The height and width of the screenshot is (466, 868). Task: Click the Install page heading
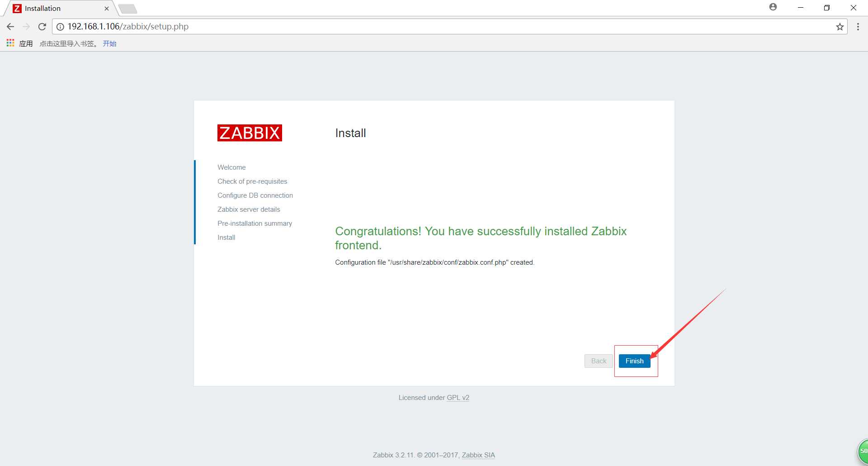[x=350, y=133]
